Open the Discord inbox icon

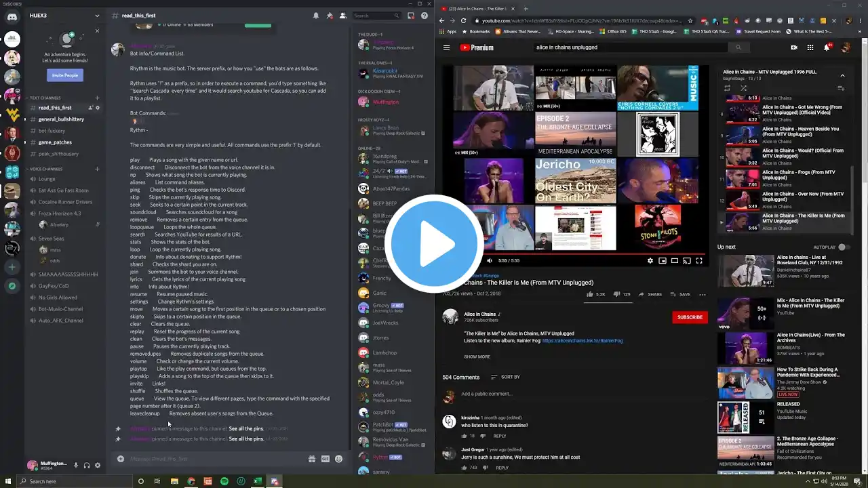click(x=411, y=16)
